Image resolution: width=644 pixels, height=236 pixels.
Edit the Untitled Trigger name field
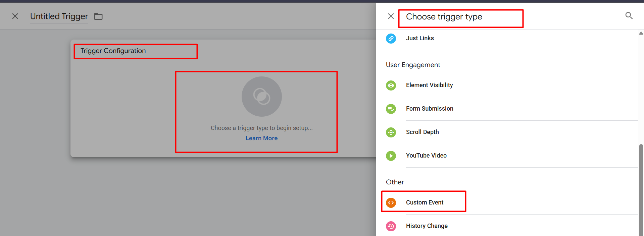[59, 16]
